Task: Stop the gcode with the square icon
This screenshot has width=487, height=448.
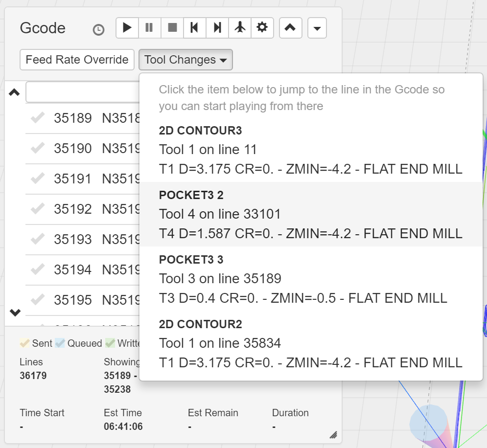Action: tap(172, 28)
